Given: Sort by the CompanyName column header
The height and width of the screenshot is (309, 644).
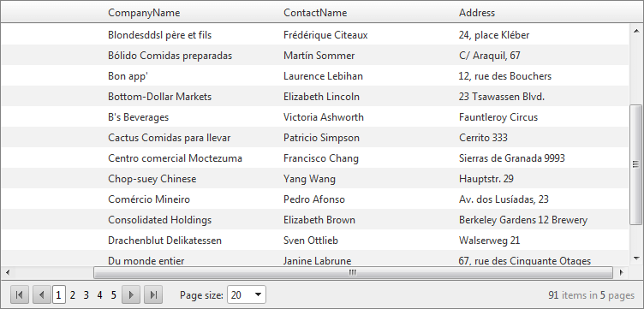Looking at the screenshot, I should click(x=144, y=13).
